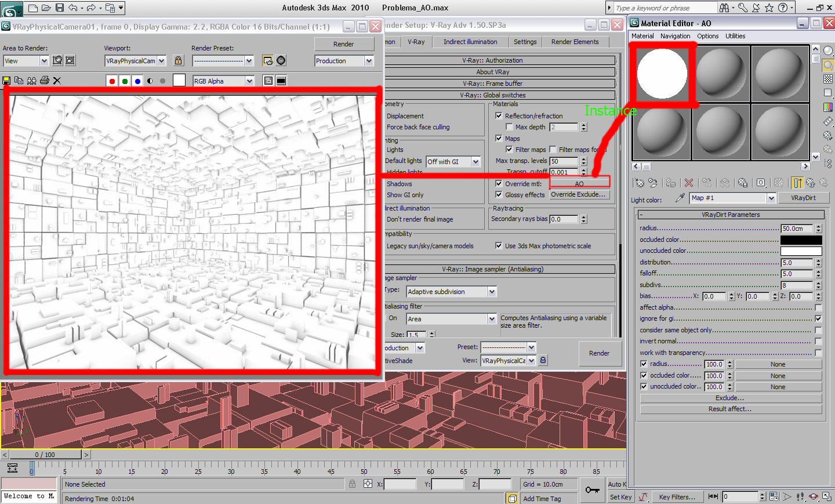Toggle Use 3ds Max photometric scale

(x=499, y=246)
